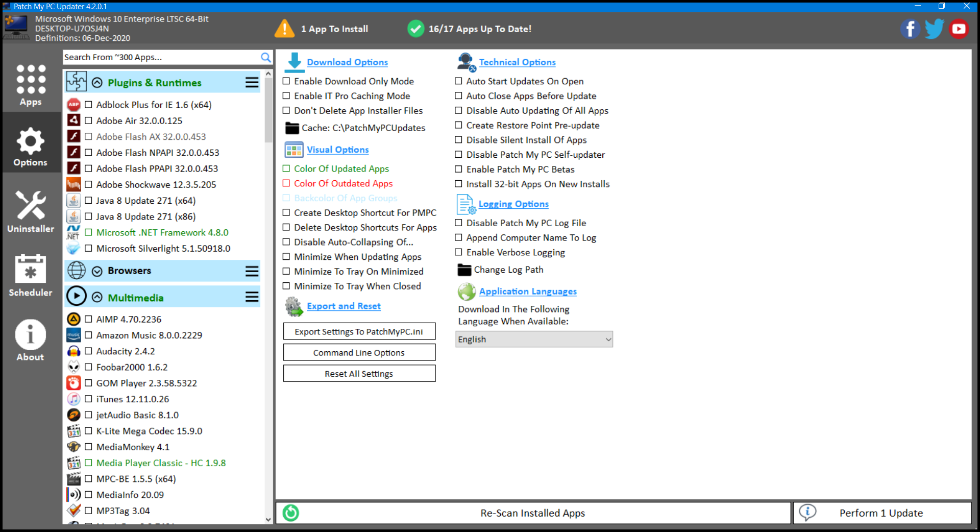Open the Scheduler tab
The width and height of the screenshot is (980, 532).
click(x=31, y=276)
